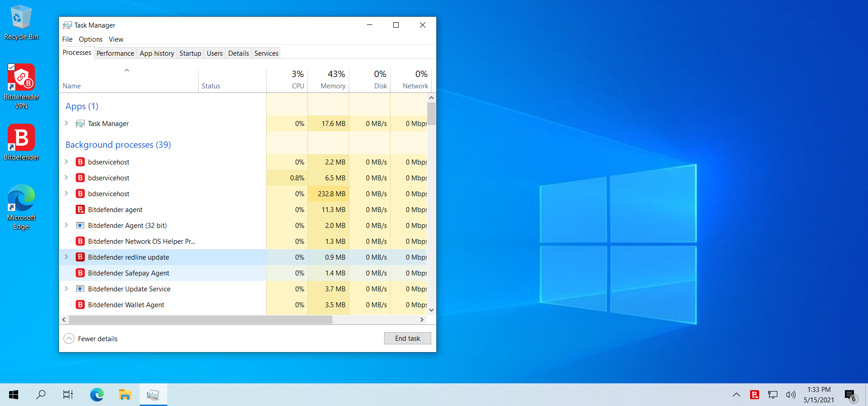Open Bitdefender agent tray icon
This screenshot has width=868, height=406.
[x=755, y=395]
